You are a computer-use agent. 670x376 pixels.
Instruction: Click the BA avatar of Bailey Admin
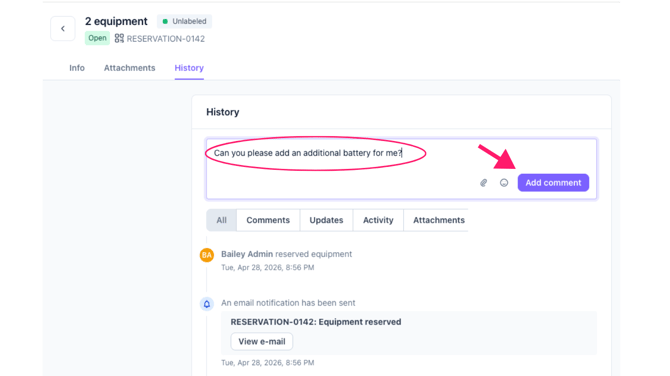click(207, 255)
